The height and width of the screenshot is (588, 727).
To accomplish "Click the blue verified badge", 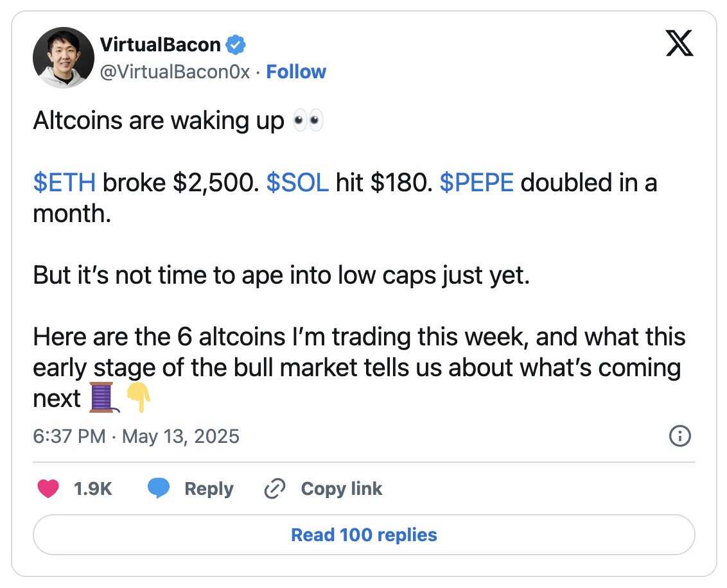I will point(236,45).
